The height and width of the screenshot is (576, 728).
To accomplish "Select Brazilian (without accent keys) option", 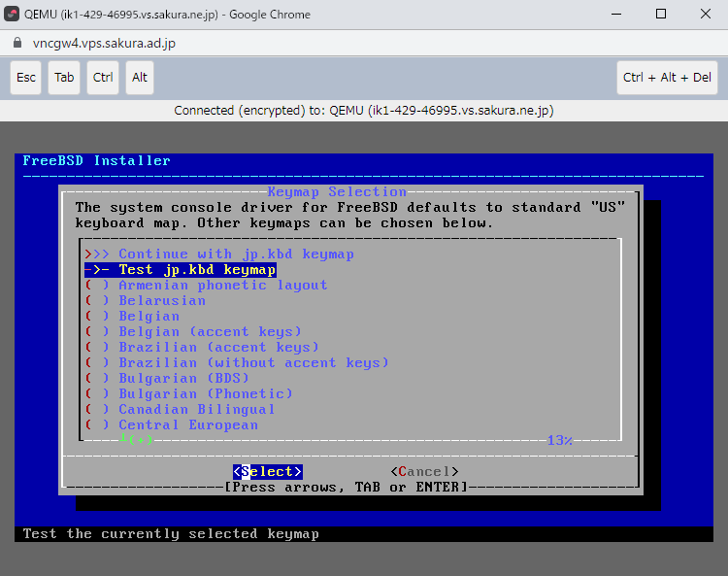I will [252, 363].
